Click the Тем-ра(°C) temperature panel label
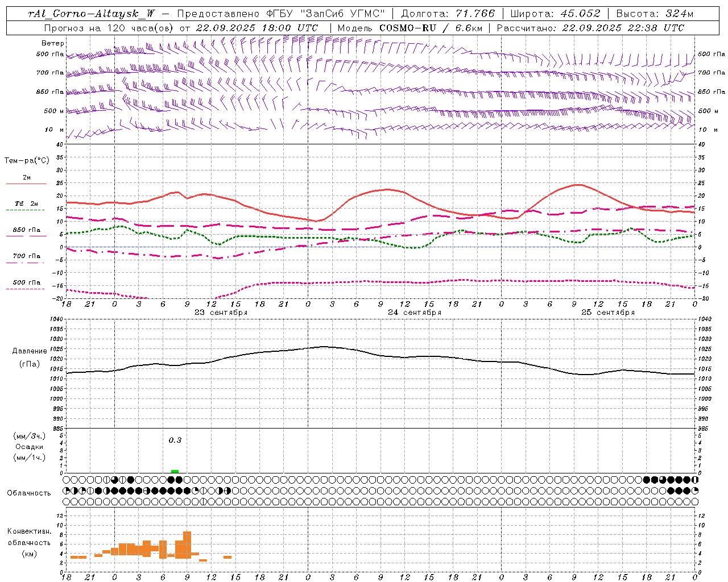The width and height of the screenshot is (728, 582). coord(27,161)
